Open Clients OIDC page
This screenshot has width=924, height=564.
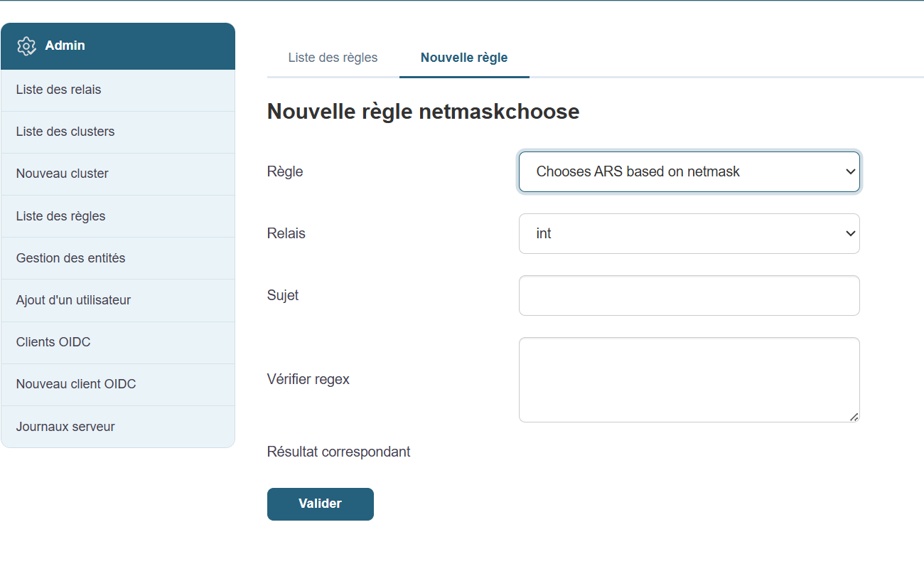[53, 342]
